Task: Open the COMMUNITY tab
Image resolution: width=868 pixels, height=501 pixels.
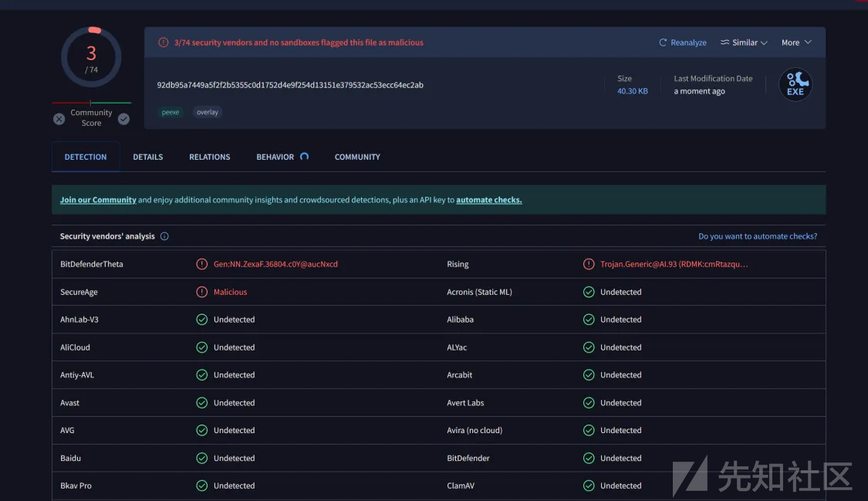Action: (357, 157)
